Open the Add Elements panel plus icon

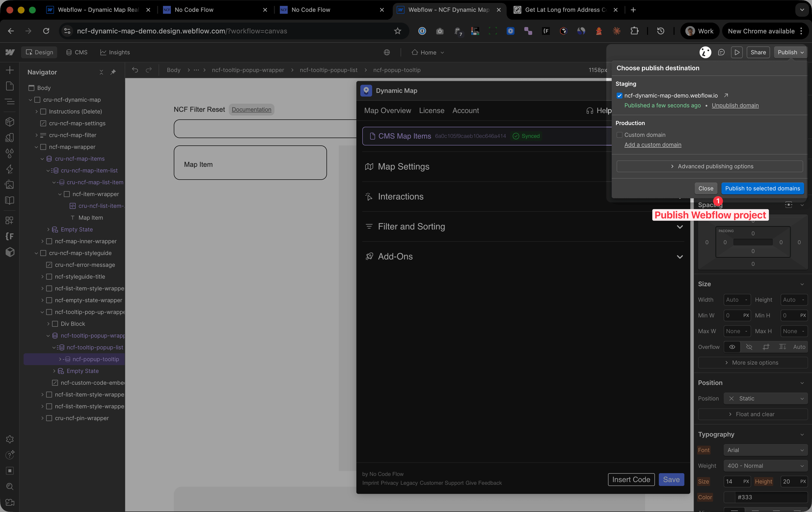tap(10, 70)
